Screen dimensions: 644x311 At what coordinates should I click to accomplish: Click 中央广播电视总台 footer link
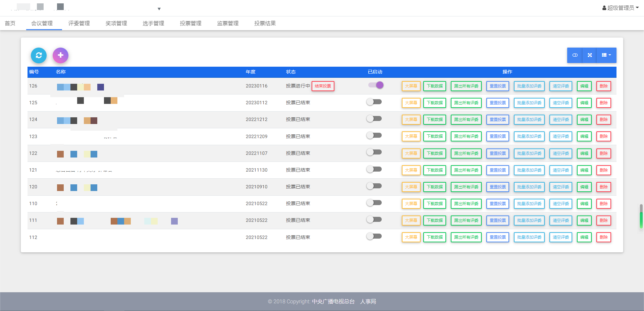[333, 302]
